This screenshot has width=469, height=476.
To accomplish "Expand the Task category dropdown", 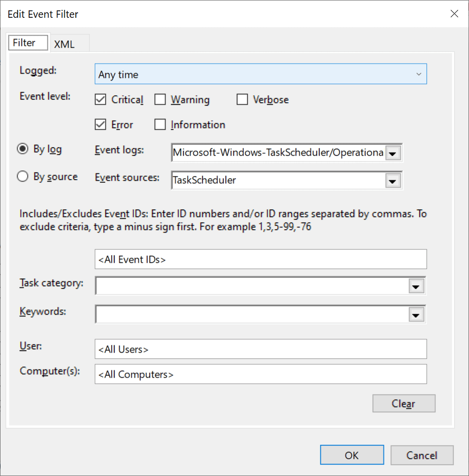I will coord(417,286).
